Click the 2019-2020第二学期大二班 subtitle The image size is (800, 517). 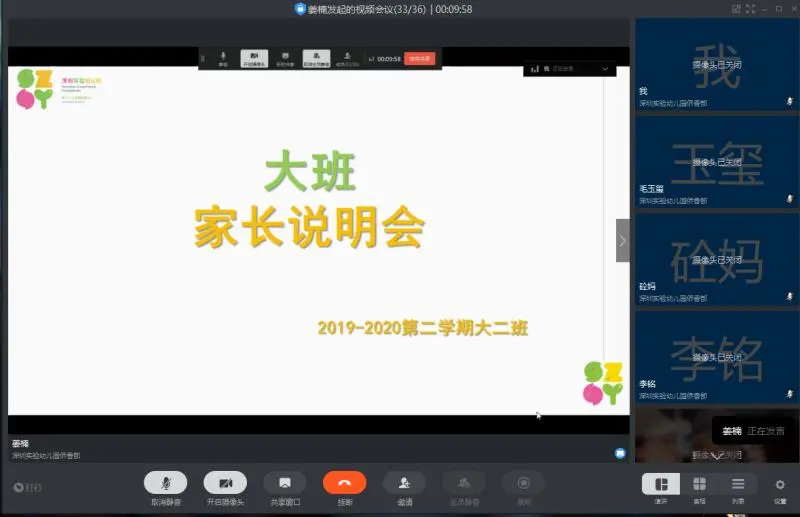tap(422, 328)
